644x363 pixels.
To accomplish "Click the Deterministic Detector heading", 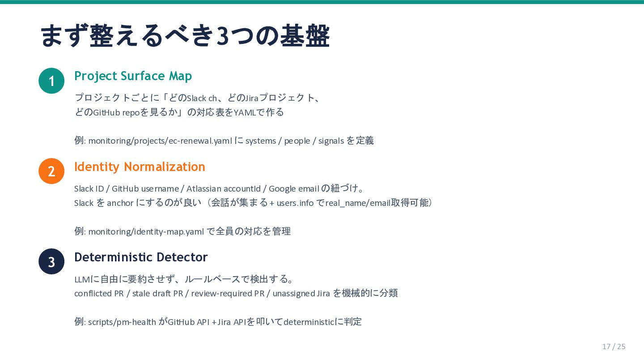I will pos(141,257).
